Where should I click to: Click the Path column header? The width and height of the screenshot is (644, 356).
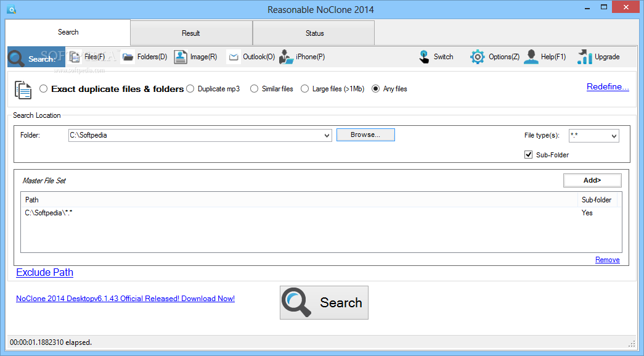click(x=299, y=200)
